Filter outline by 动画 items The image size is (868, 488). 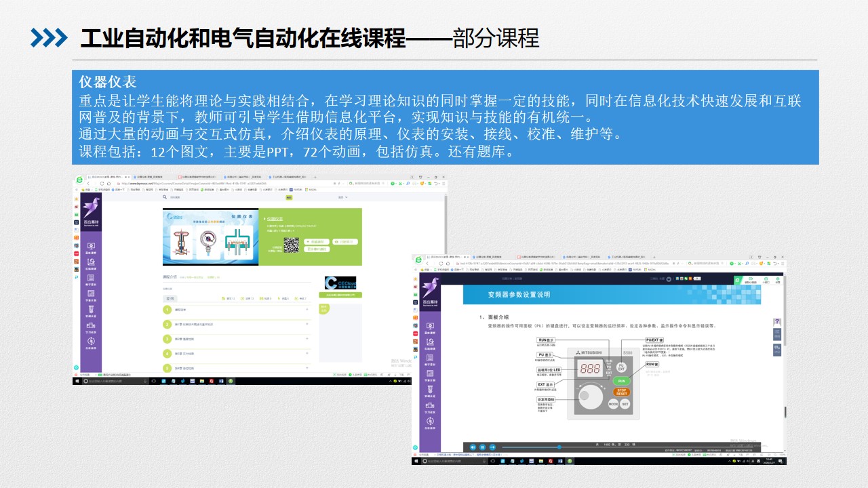(x=247, y=298)
